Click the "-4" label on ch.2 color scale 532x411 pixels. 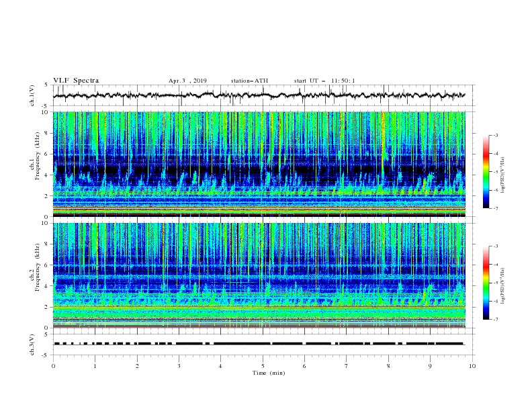coord(496,265)
